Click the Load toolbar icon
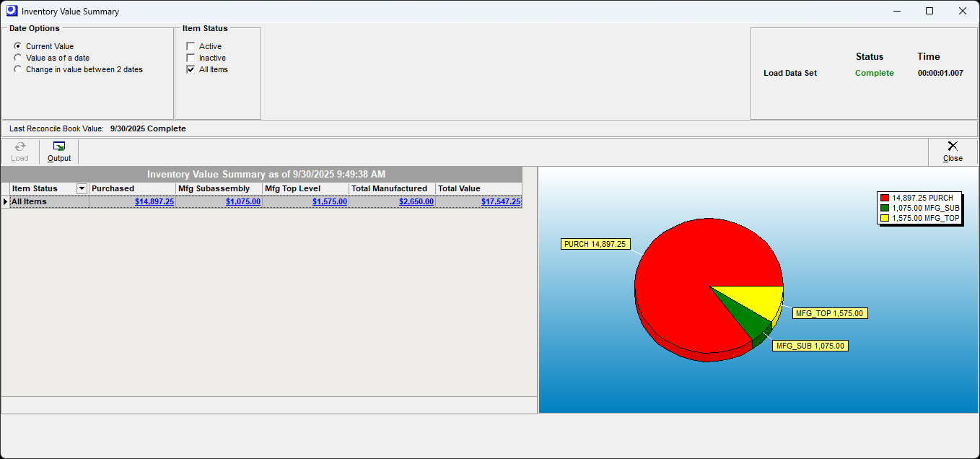Viewport: 980px width, 459px height. 19,152
